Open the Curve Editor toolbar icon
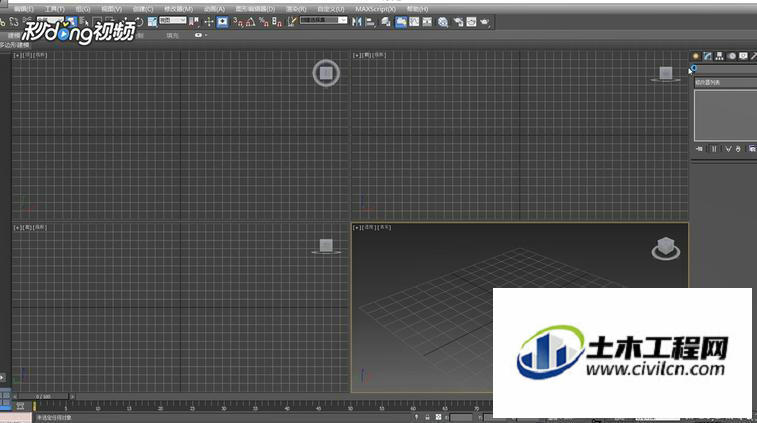 click(414, 22)
